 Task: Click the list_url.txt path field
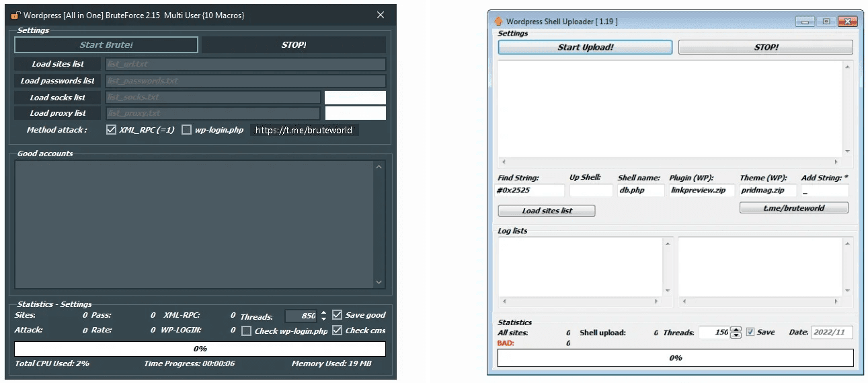[x=245, y=64]
